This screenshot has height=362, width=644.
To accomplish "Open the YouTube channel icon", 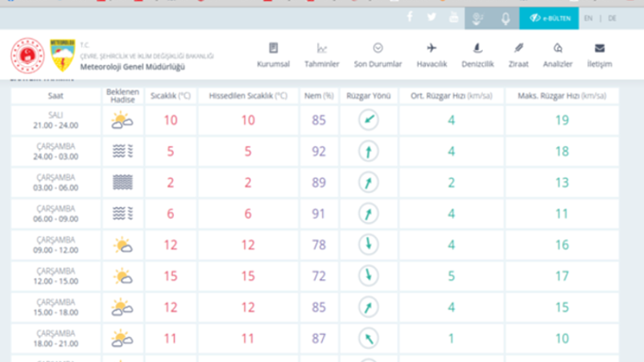I will coord(455,18).
